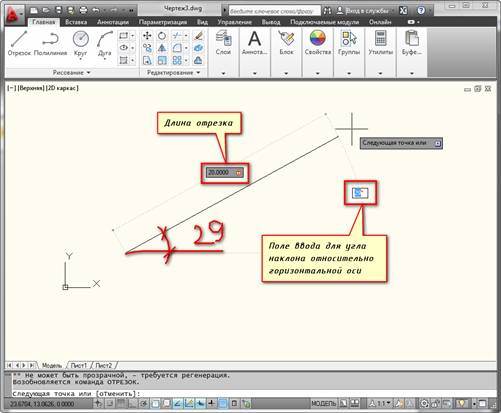Screen dimensions: 501x413
Task: Select the Круг circle tool
Action: pyautogui.click(x=80, y=43)
